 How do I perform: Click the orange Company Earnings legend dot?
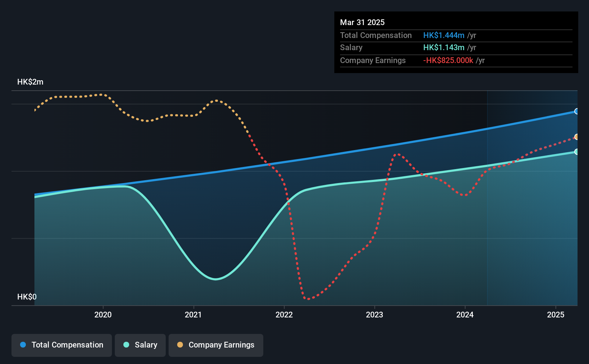coord(180,345)
